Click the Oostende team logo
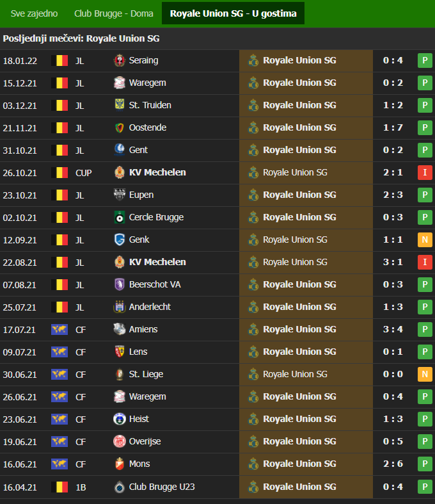Screen dimensions: 435x504 [x=120, y=128]
